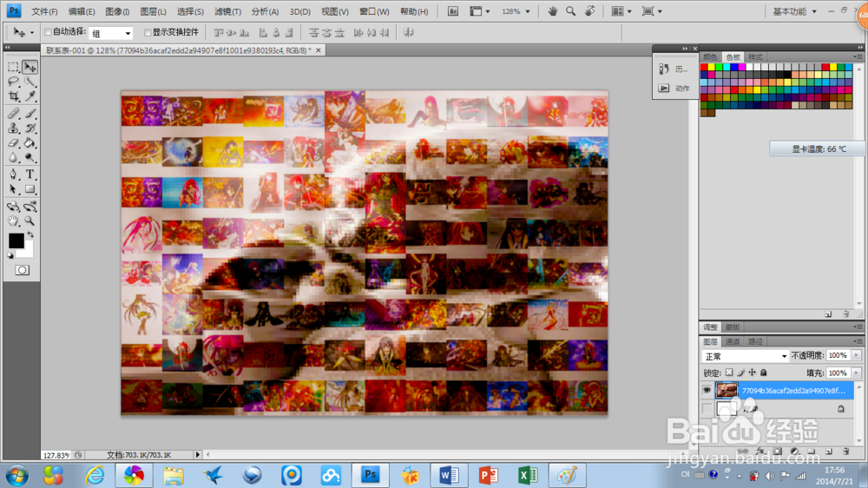868x488 pixels.
Task: Select the Dodge tool
Action: coord(30,158)
